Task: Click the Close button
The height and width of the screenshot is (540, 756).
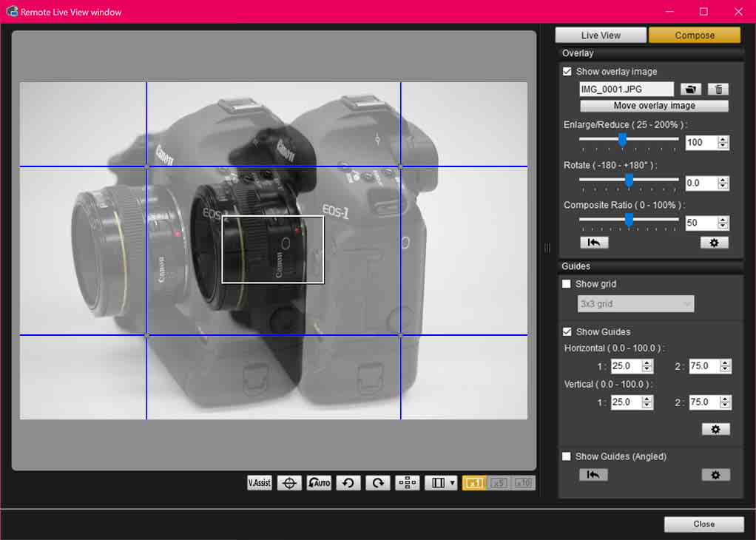Action: (x=704, y=524)
